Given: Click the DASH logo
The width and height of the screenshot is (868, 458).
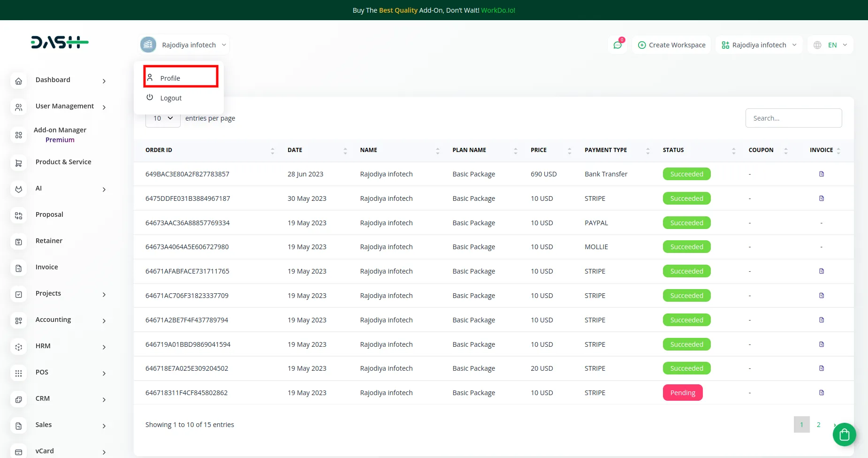Looking at the screenshot, I should tap(60, 43).
